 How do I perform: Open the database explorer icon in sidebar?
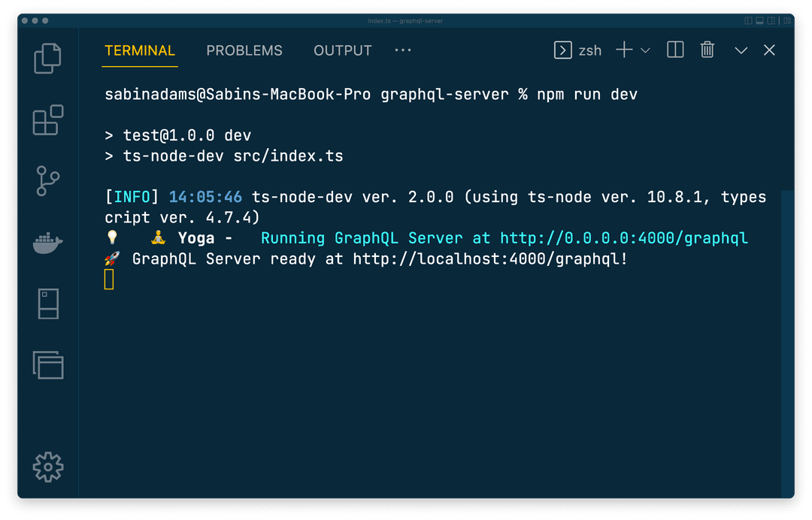click(x=47, y=304)
